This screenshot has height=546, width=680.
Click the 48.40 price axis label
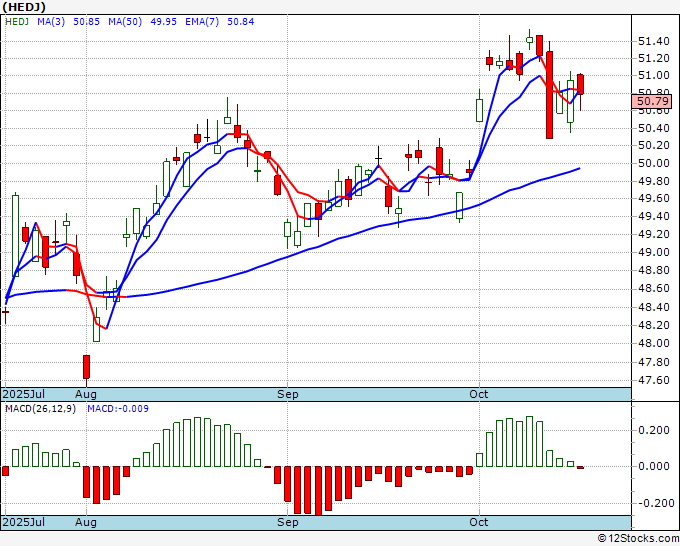pyautogui.click(x=654, y=307)
